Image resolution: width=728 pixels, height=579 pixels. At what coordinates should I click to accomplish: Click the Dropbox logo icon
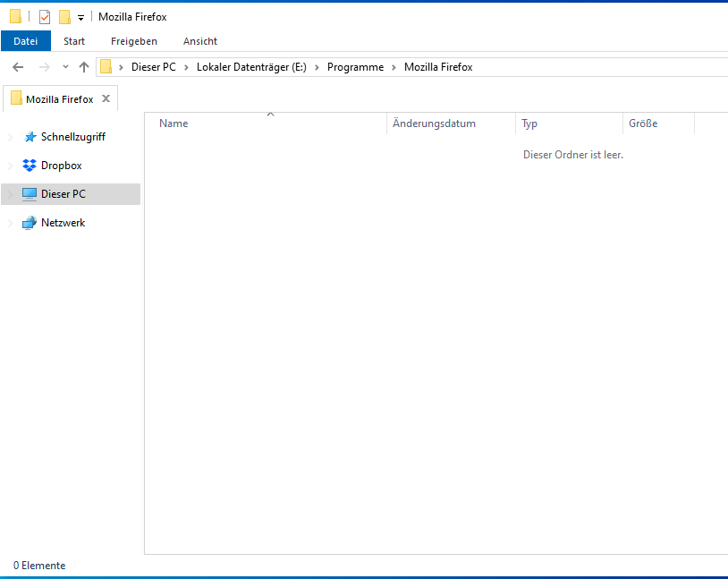tap(30, 166)
